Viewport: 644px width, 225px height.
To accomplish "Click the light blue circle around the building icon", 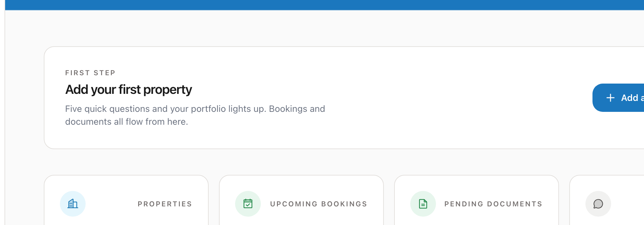I will 72,203.
